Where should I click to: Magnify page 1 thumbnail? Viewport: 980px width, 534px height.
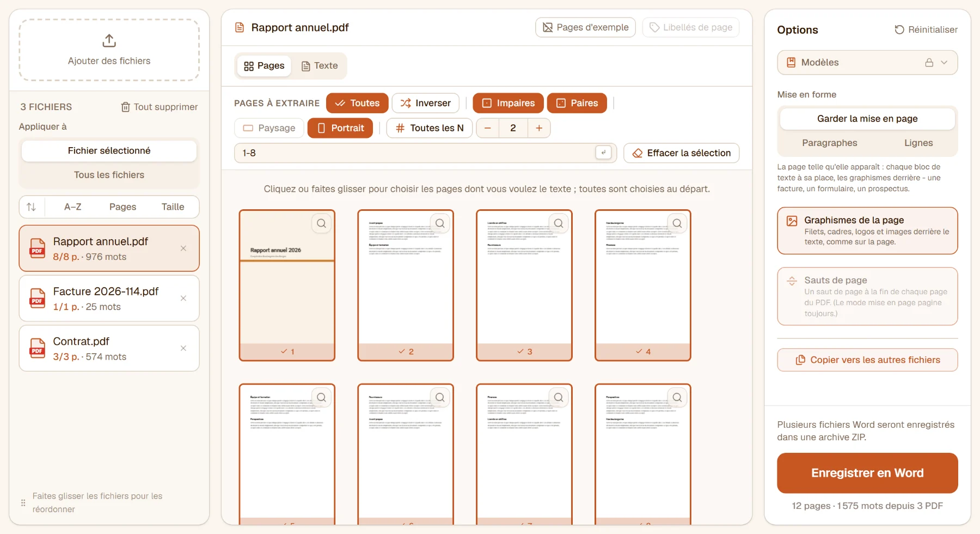coord(322,223)
